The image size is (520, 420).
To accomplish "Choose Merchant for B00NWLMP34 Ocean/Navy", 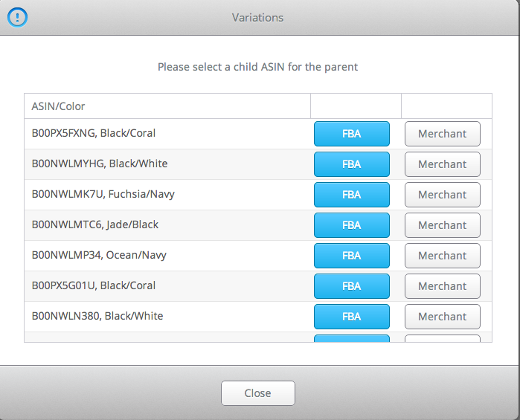I will 443,256.
